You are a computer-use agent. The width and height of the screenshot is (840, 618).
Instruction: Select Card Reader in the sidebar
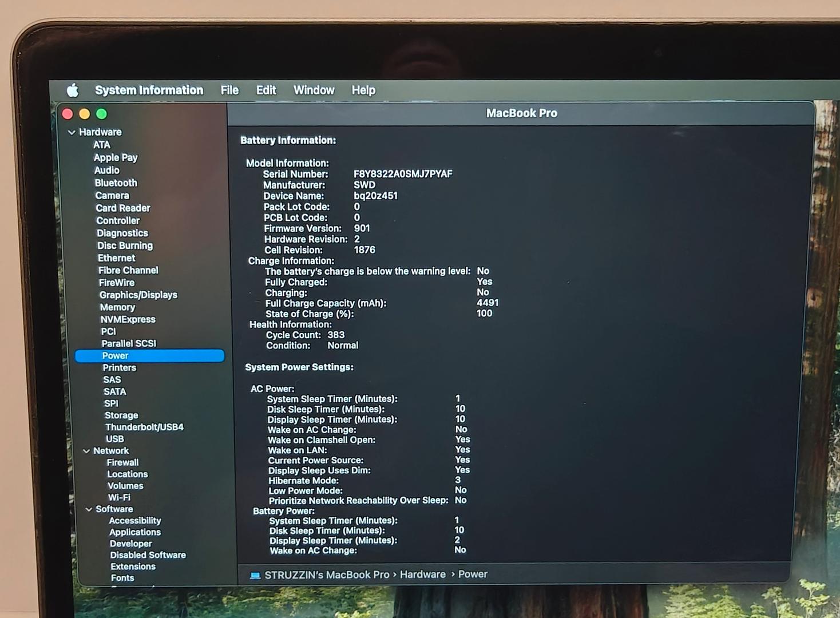[123, 208]
